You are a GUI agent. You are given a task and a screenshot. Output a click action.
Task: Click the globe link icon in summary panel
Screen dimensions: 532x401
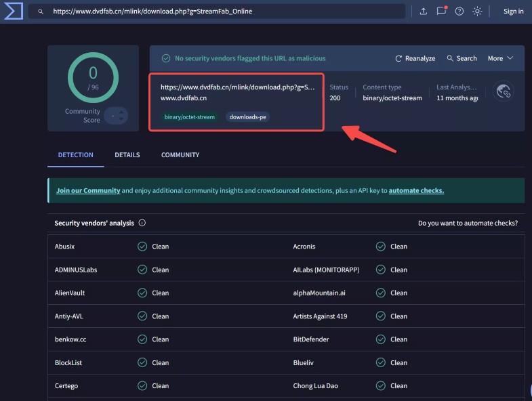503,91
